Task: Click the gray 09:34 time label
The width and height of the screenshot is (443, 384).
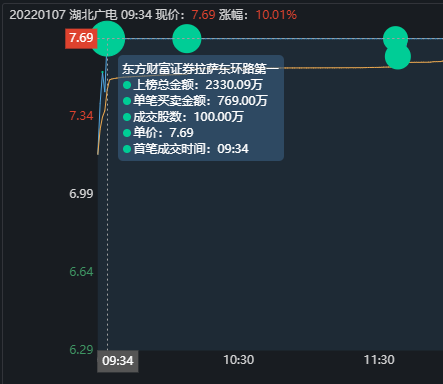Action: pyautogui.click(x=118, y=361)
